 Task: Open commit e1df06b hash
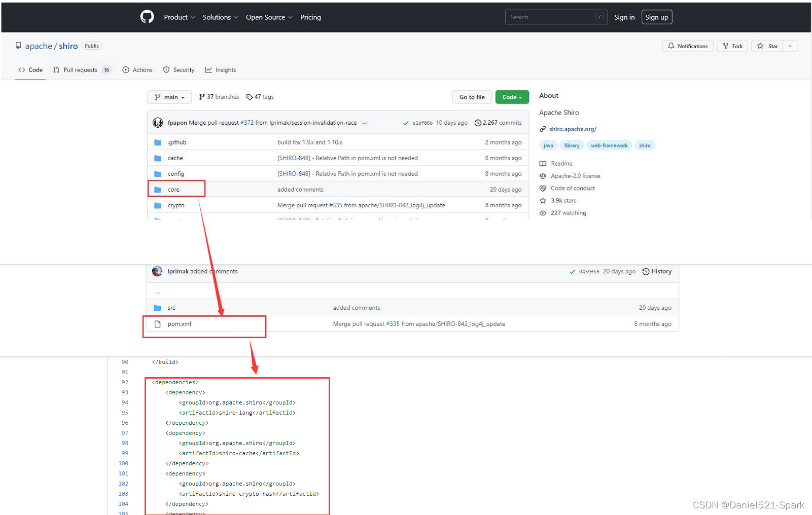[422, 123]
